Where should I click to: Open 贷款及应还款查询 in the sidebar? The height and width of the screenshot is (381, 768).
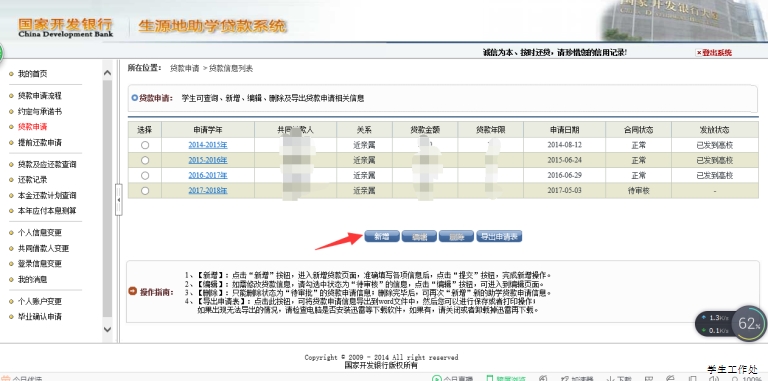coord(47,165)
